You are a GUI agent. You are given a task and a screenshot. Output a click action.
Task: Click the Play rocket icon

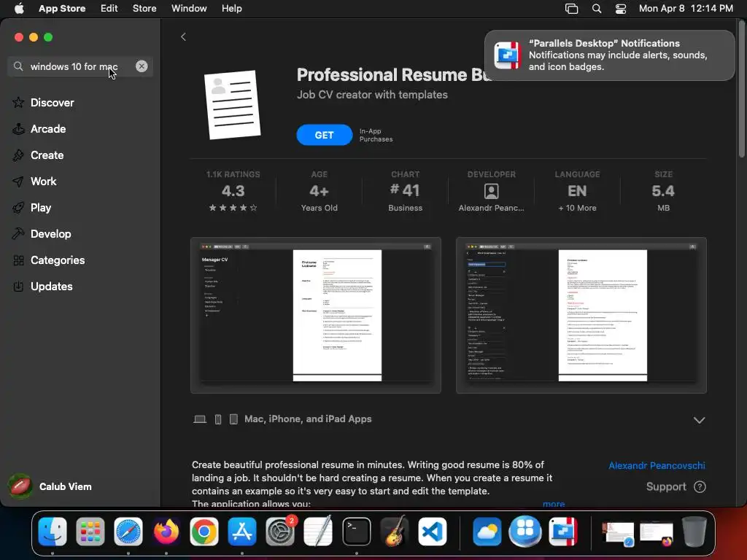pos(18,208)
